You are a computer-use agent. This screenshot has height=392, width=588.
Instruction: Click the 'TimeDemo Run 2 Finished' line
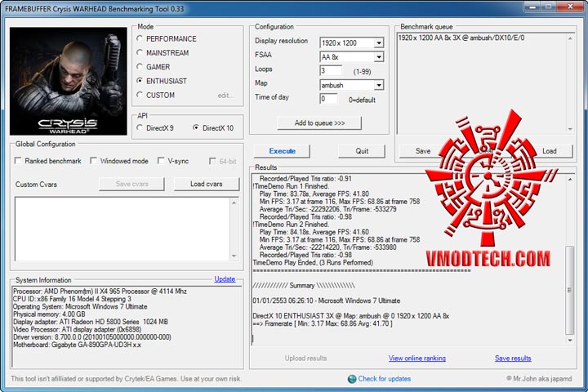291,225
